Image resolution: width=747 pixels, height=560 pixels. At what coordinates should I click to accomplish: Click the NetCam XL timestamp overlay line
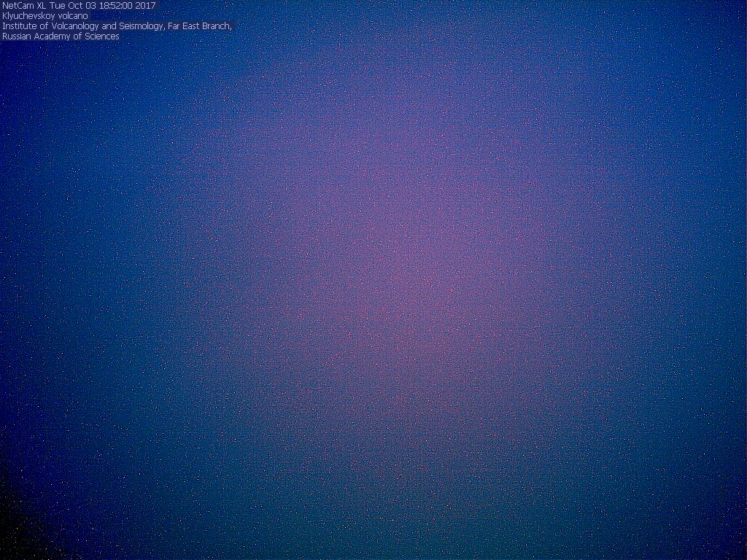(79, 6)
